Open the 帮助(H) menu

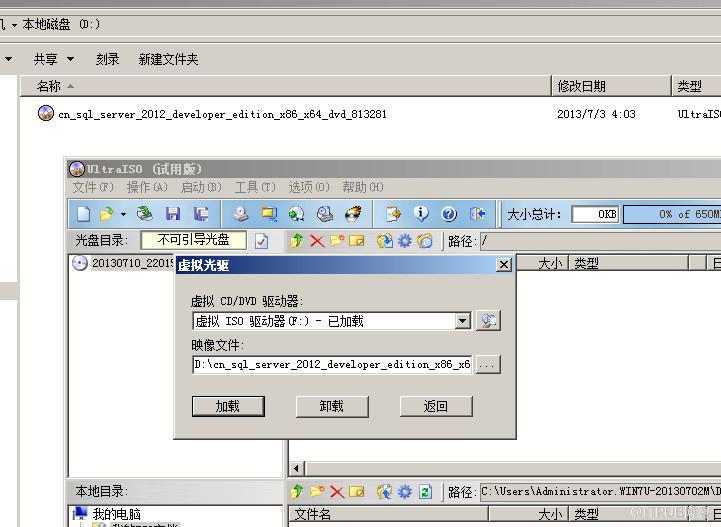click(363, 187)
